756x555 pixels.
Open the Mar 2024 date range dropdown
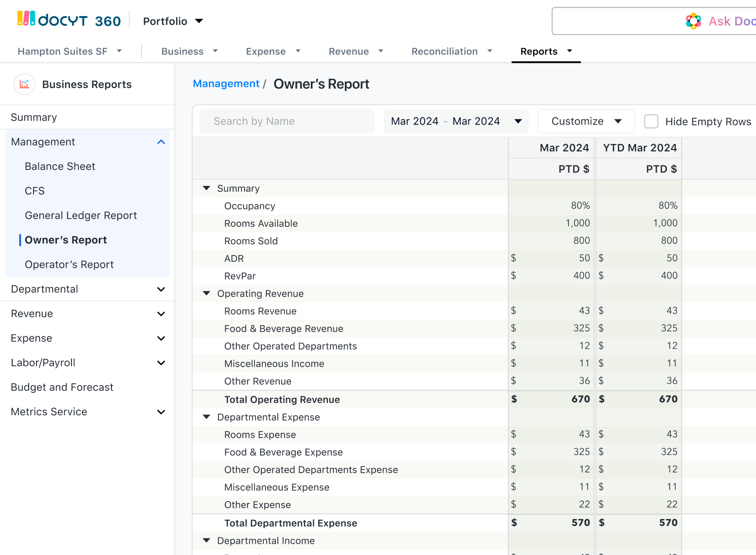(x=455, y=121)
